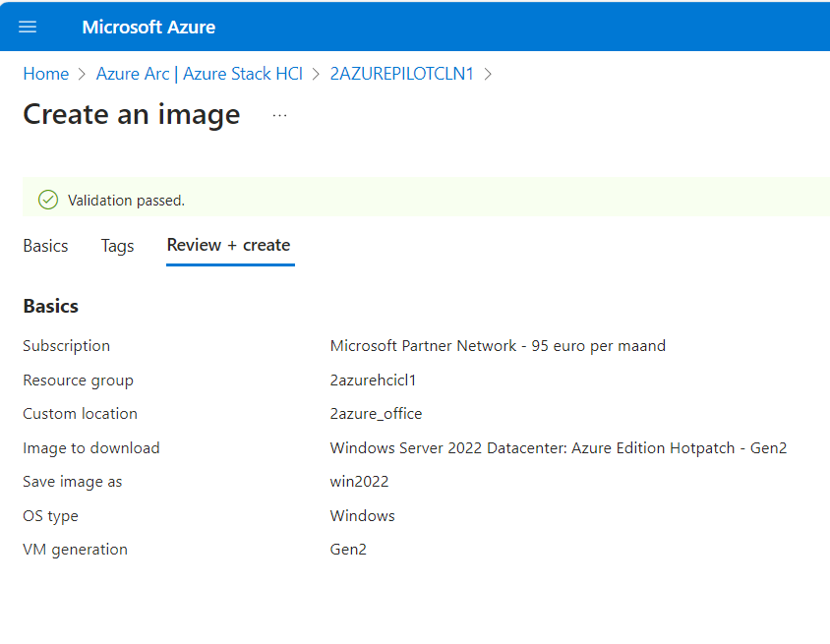Click the Subscription label
The width and height of the screenshot is (830, 644).
click(x=67, y=346)
